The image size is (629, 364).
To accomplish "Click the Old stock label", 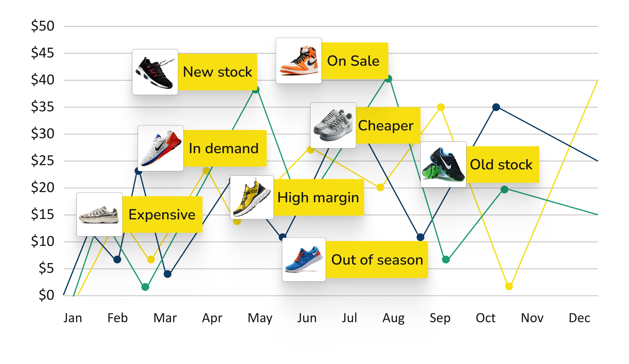I will pos(503,165).
